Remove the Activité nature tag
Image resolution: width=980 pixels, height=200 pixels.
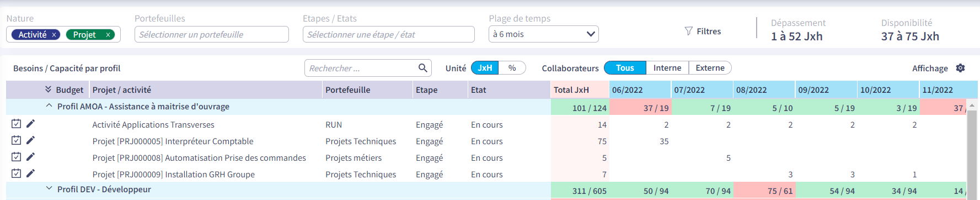[x=54, y=35]
